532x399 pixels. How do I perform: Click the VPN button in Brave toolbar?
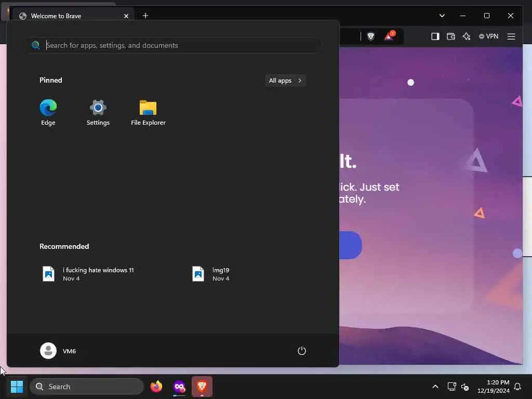pos(488,36)
